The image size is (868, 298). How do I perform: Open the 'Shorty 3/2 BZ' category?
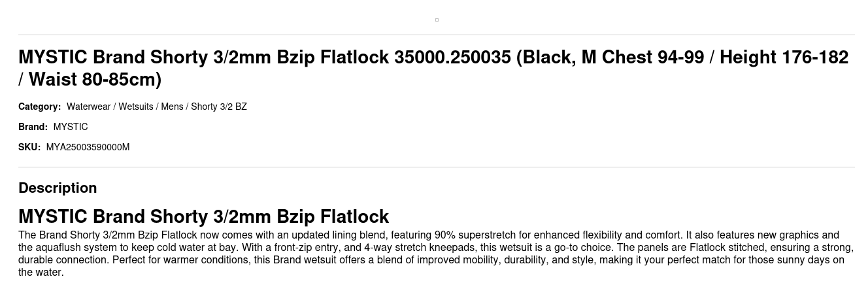click(219, 107)
